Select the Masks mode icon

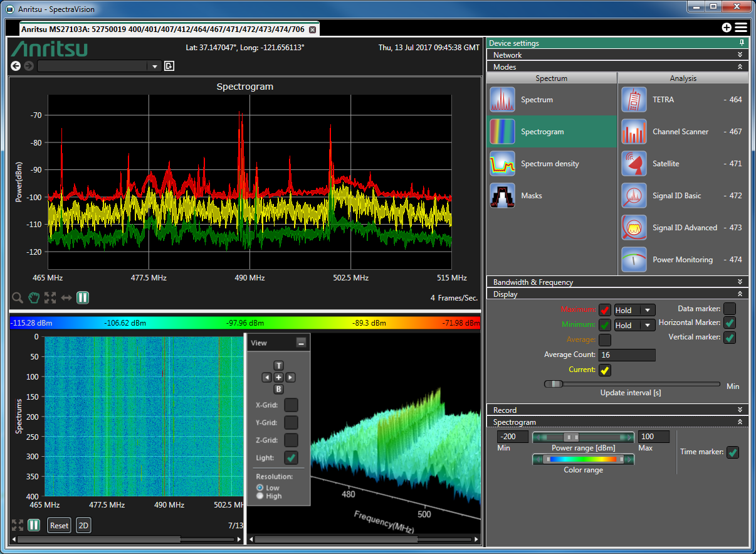pyautogui.click(x=502, y=196)
